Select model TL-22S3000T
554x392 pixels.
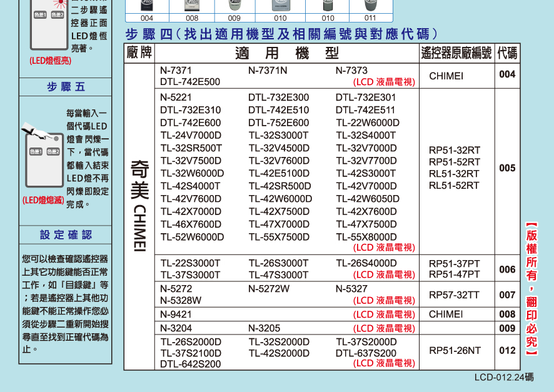(x=190, y=263)
